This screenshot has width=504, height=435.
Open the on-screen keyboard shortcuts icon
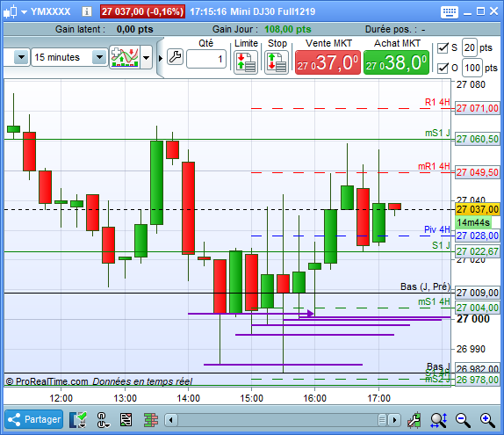[450, 12]
